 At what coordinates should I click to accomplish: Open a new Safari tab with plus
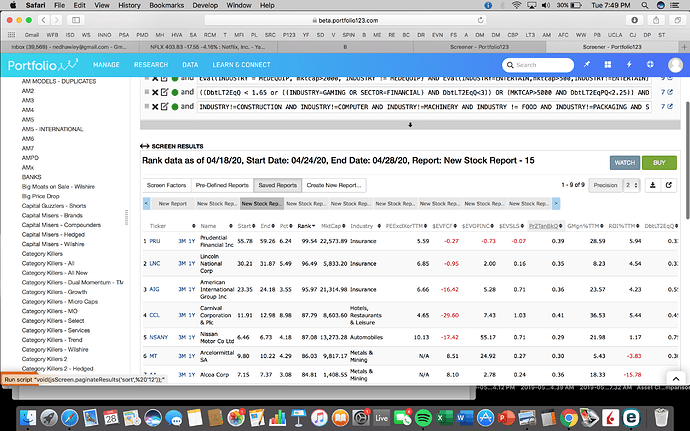click(x=684, y=47)
